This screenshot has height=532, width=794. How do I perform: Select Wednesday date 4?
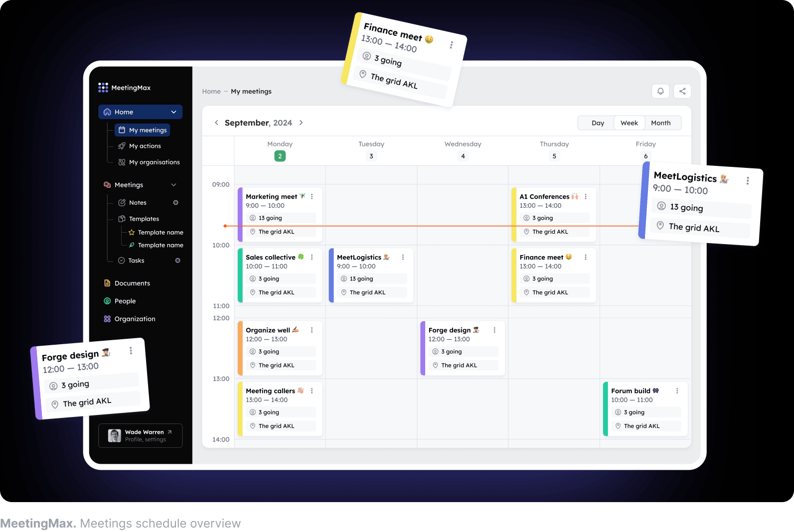coord(463,156)
